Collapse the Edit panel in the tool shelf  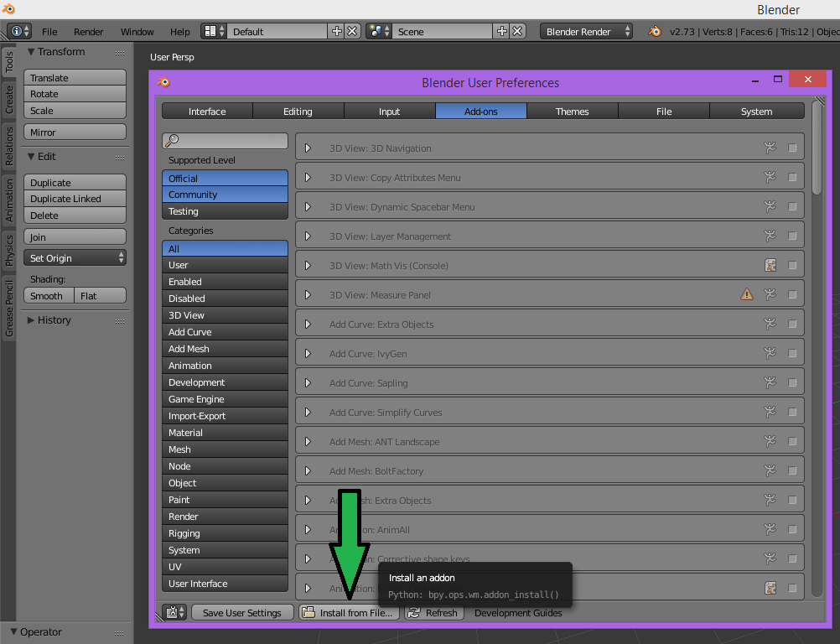[x=31, y=157]
